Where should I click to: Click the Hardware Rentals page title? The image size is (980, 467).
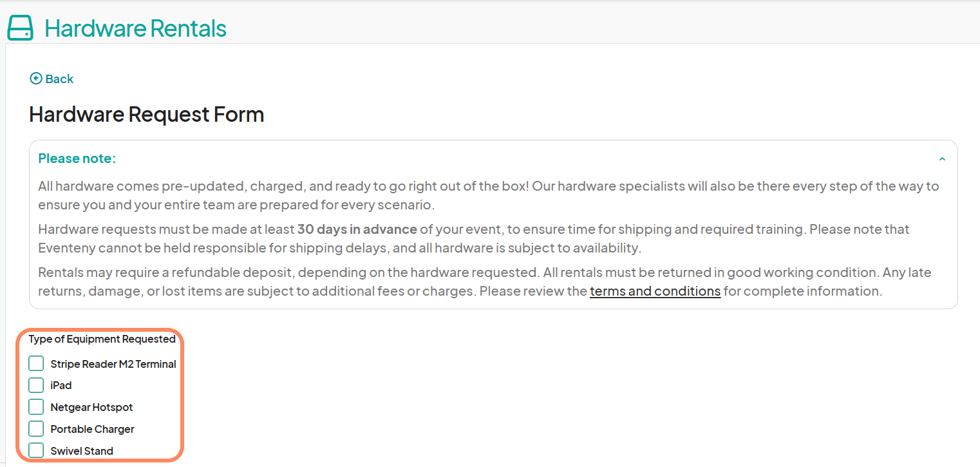tap(135, 28)
